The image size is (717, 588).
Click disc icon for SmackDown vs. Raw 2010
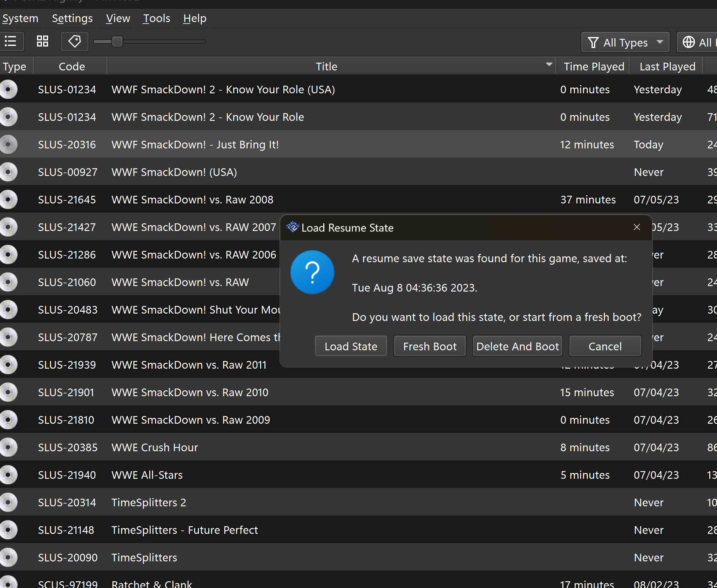[8, 392]
